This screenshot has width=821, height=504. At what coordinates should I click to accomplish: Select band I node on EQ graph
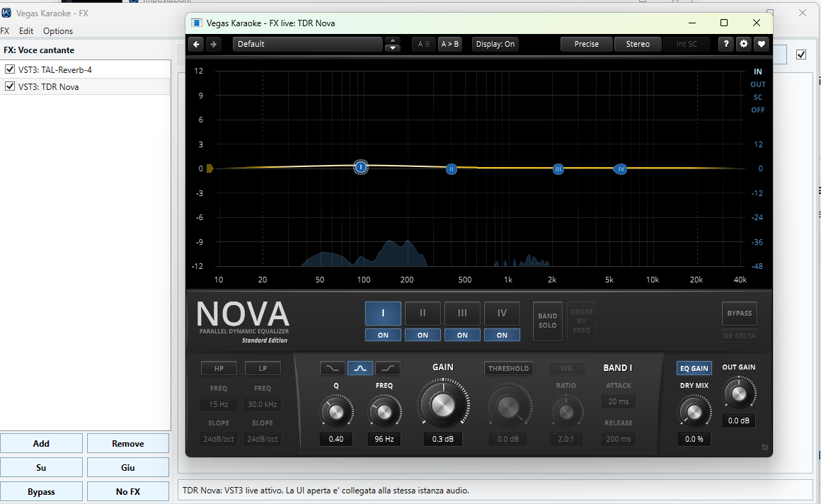[x=361, y=167]
